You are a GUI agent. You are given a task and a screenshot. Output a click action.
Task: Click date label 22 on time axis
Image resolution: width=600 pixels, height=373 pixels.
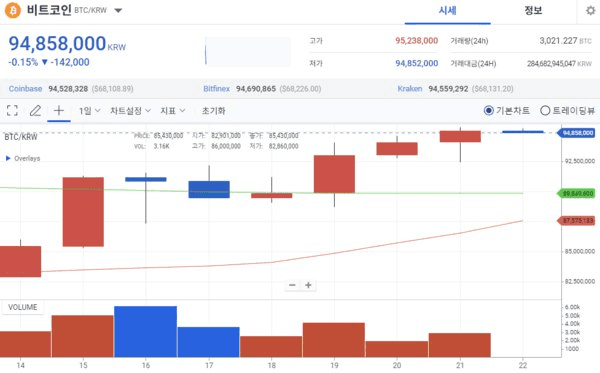(x=523, y=365)
